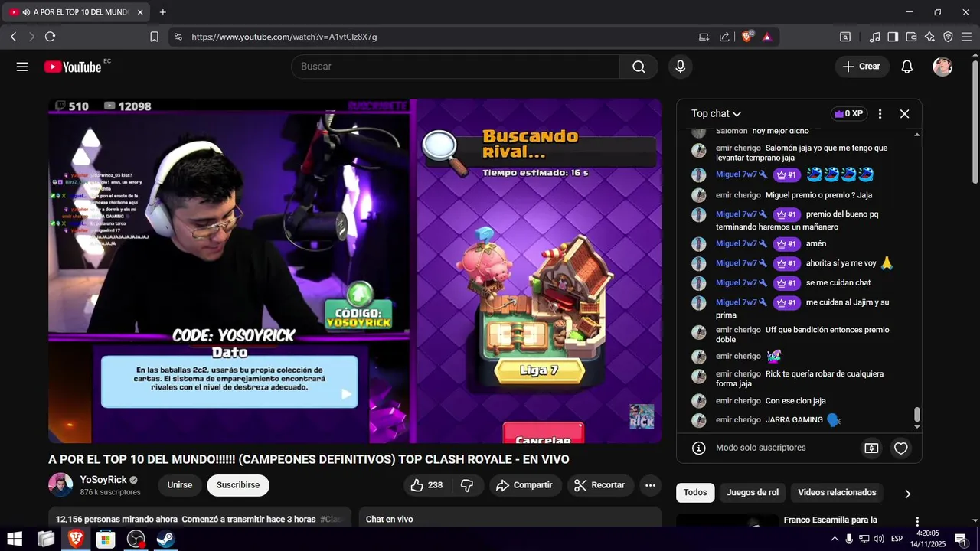
Task: Click the URL address bar
Action: click(x=436, y=37)
